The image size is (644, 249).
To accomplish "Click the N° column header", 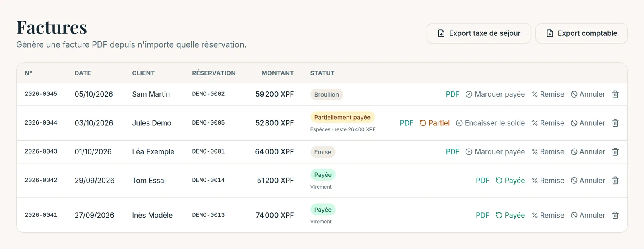I will 28,73.
